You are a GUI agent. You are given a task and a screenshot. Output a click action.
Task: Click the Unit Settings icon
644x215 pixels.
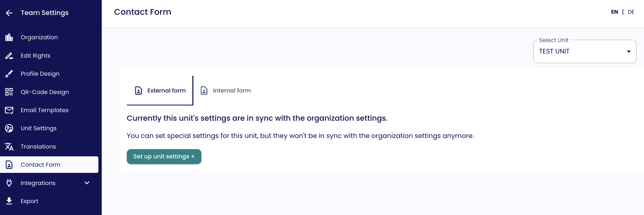coord(9,128)
